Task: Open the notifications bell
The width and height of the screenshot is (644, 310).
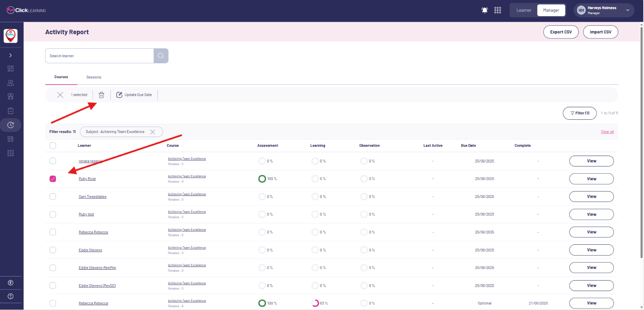Action: point(485,10)
